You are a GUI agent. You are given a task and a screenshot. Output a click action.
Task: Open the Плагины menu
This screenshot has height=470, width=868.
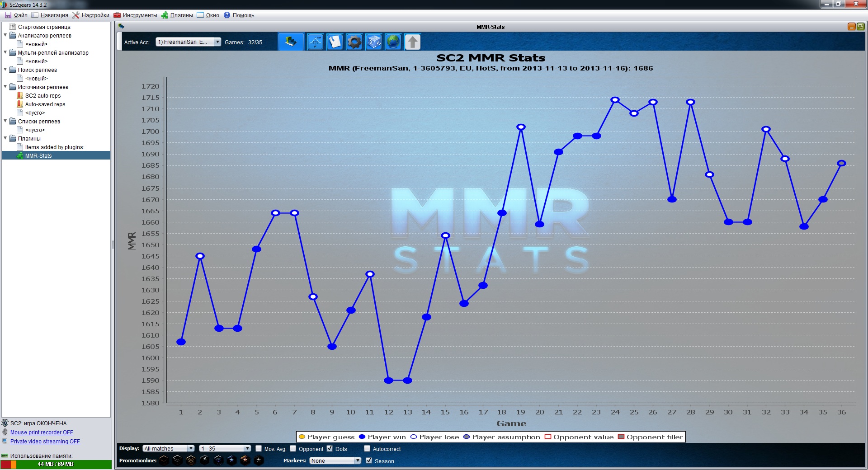point(177,15)
